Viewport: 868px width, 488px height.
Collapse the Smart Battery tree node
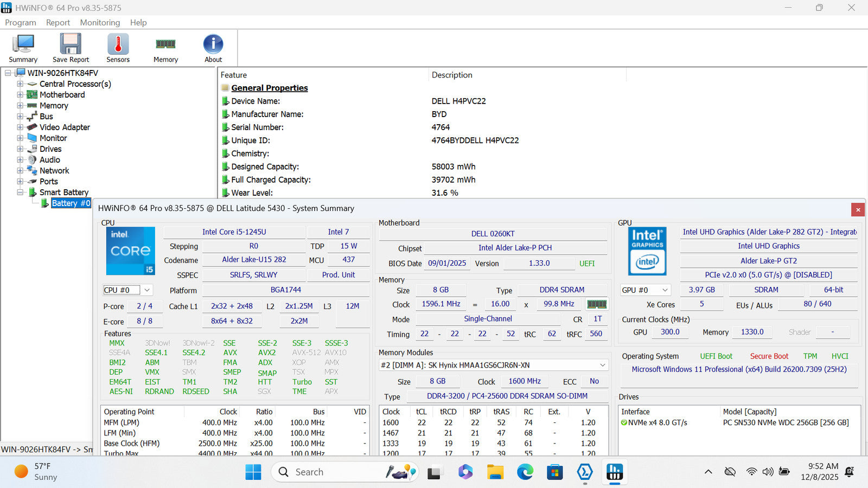(x=20, y=192)
